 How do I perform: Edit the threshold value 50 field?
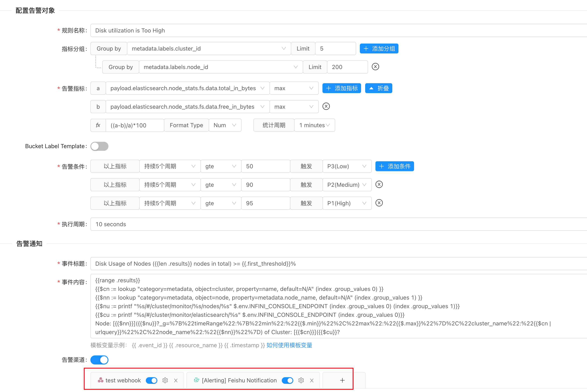point(266,166)
